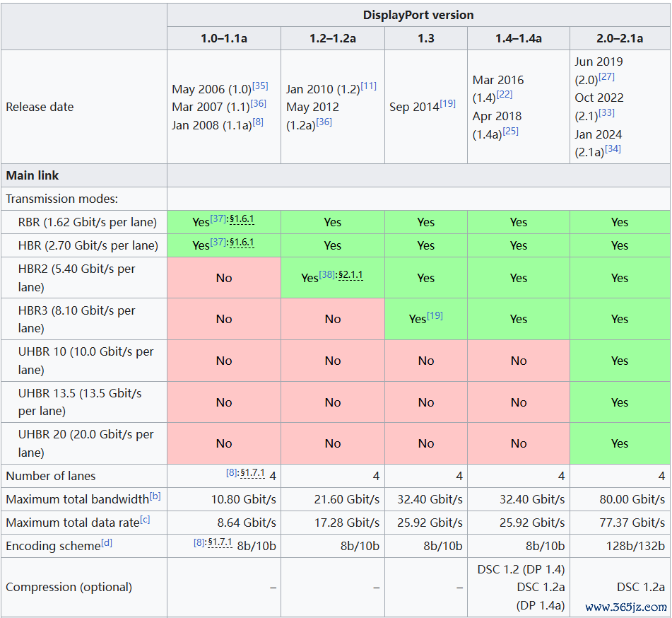Open citation [19] in the HBR3 row
This screenshot has height=618, width=672.
point(435,315)
